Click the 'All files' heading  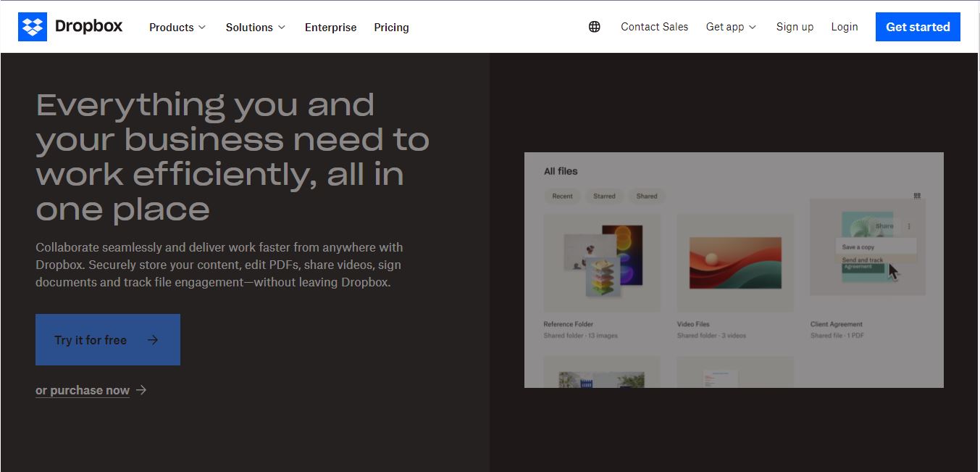pyautogui.click(x=561, y=171)
